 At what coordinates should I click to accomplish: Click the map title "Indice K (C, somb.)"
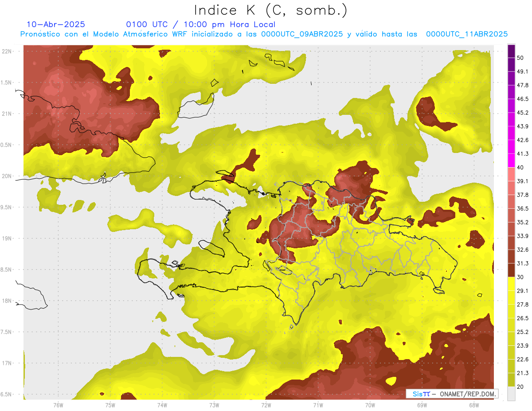[x=271, y=11]
